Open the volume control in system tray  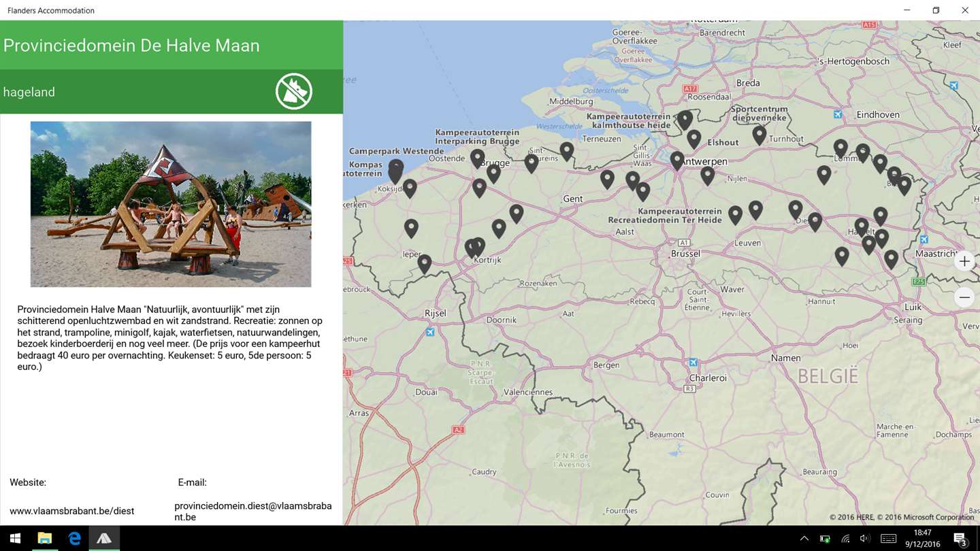tap(865, 538)
